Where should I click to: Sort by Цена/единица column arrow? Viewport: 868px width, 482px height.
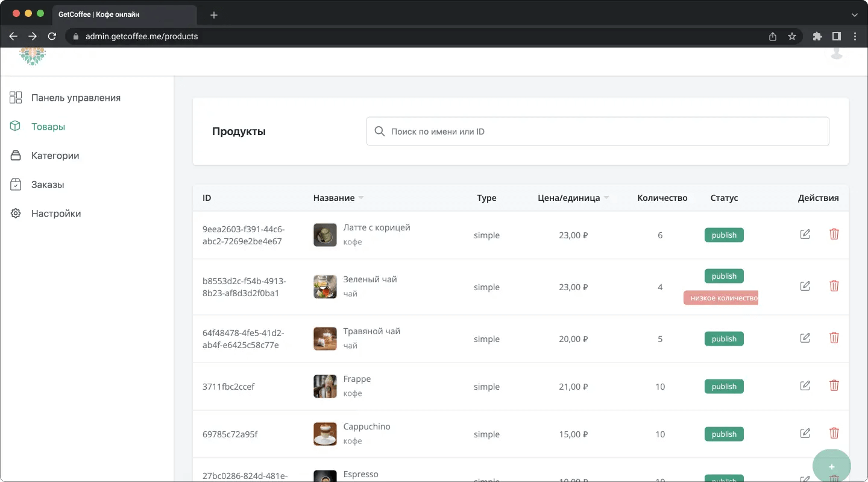pyautogui.click(x=606, y=198)
